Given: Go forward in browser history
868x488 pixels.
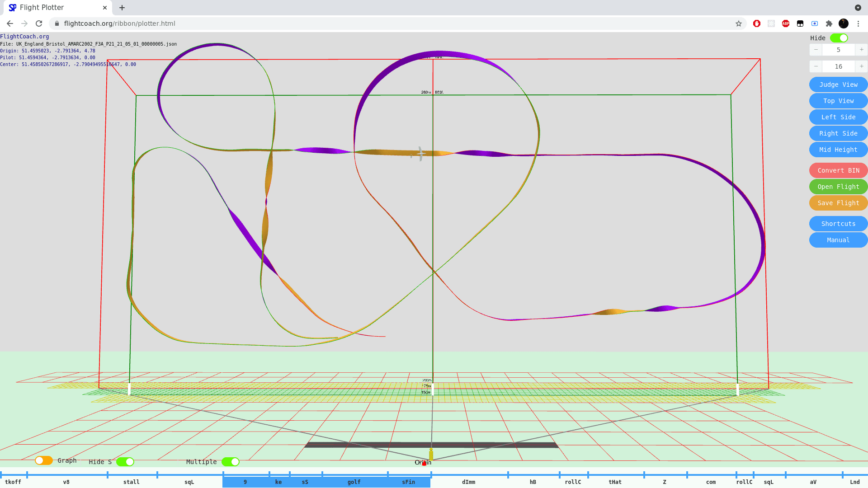Looking at the screenshot, I should pos(24,23).
